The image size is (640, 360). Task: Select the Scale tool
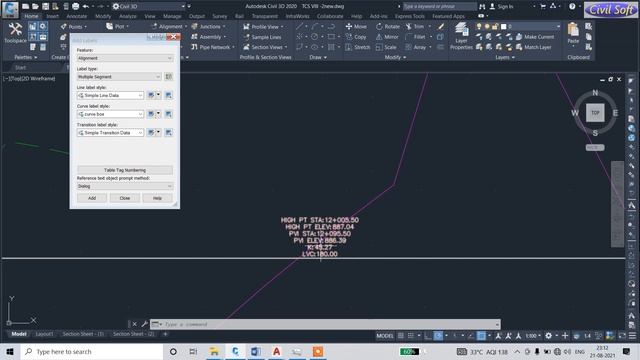pyautogui.click(x=386, y=47)
